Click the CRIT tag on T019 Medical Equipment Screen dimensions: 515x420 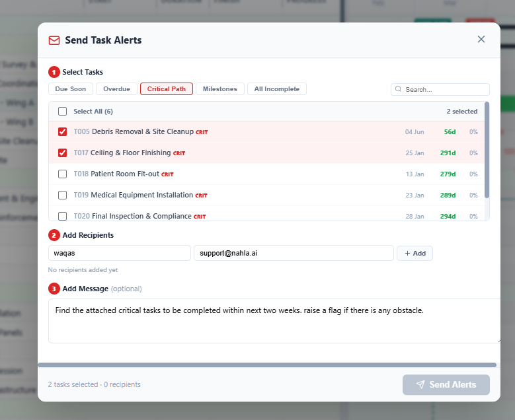tap(202, 195)
